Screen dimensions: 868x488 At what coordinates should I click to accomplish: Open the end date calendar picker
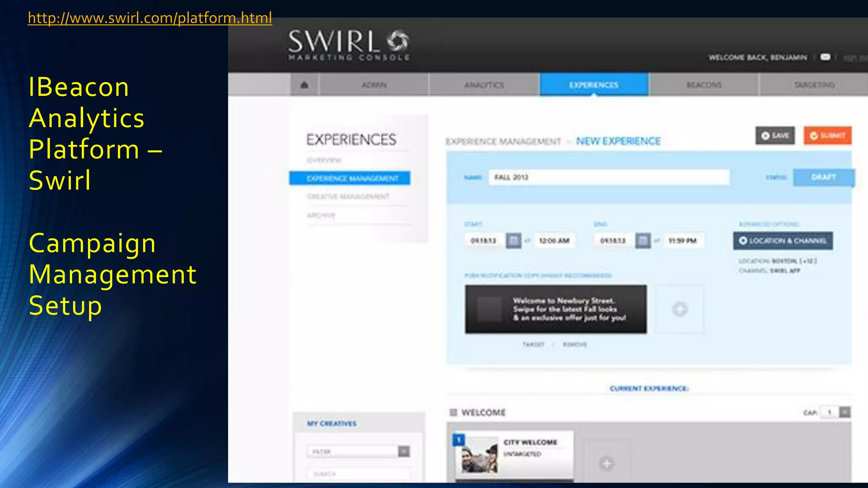[643, 241]
